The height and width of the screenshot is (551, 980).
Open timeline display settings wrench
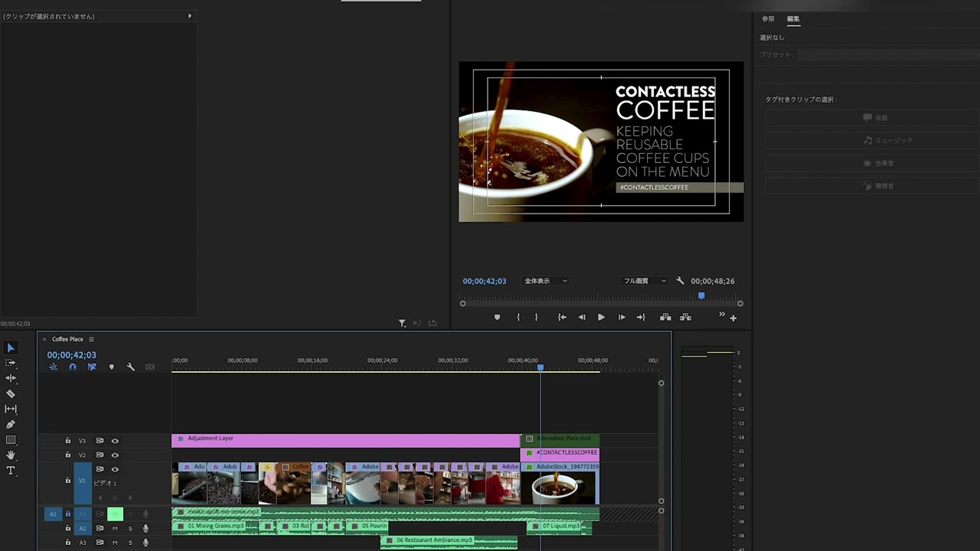point(130,367)
